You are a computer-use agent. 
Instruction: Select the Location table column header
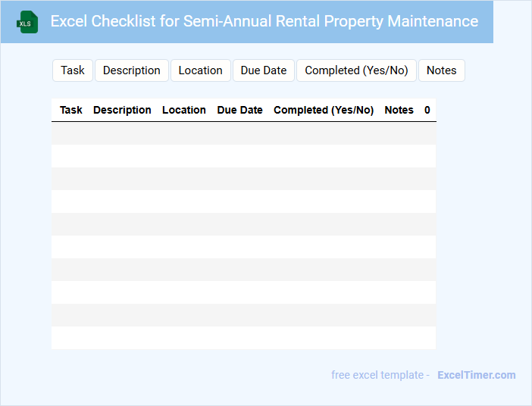[x=184, y=110]
